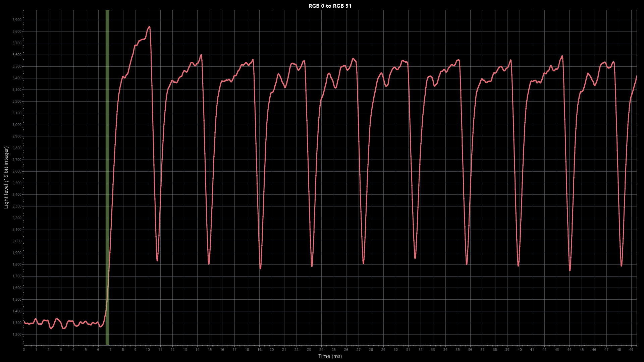Click the chart title RGB 0 to RGB 51
The image size is (644, 362).
click(330, 6)
